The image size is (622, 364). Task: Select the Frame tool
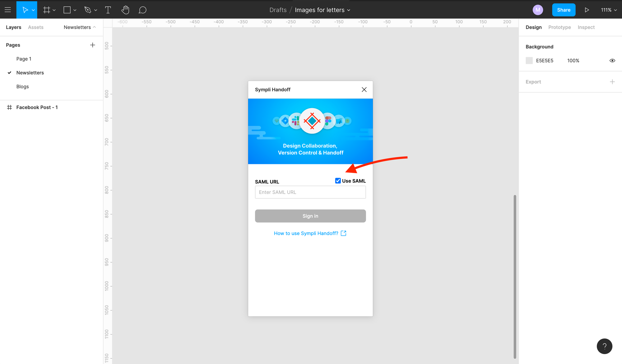(47, 10)
